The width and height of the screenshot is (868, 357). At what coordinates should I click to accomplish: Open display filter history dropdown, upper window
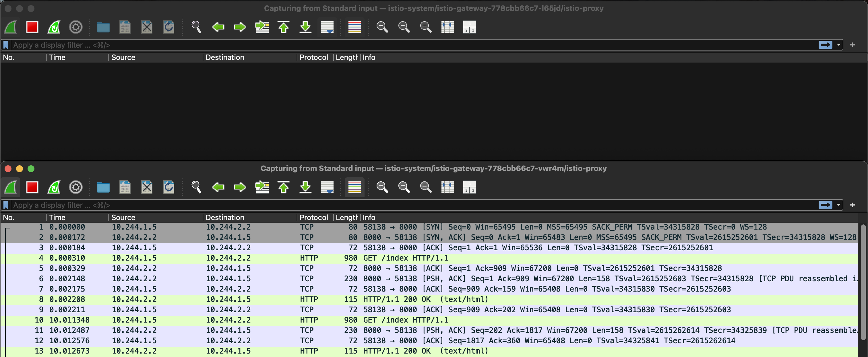coord(838,45)
